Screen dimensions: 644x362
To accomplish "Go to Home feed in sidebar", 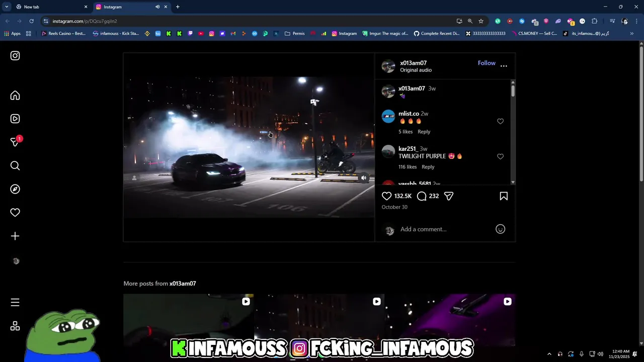I will tap(15, 96).
